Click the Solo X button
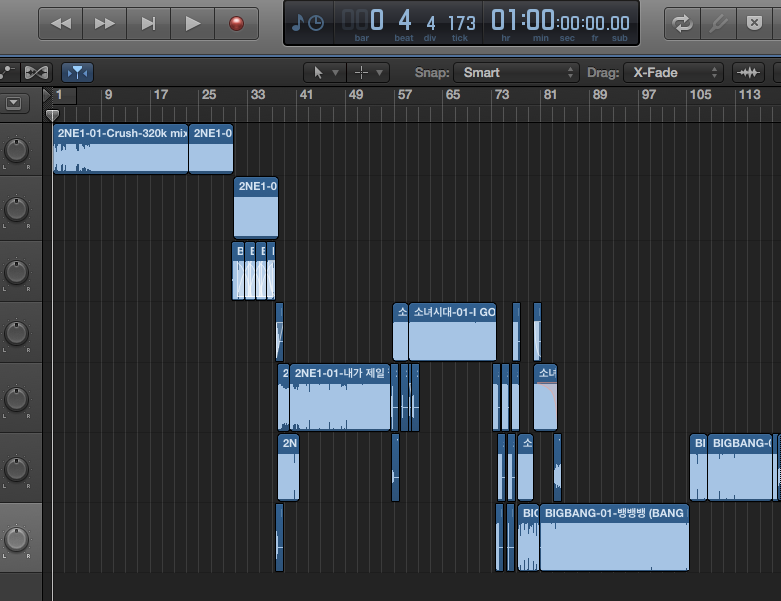This screenshot has width=781, height=601. coord(755,23)
